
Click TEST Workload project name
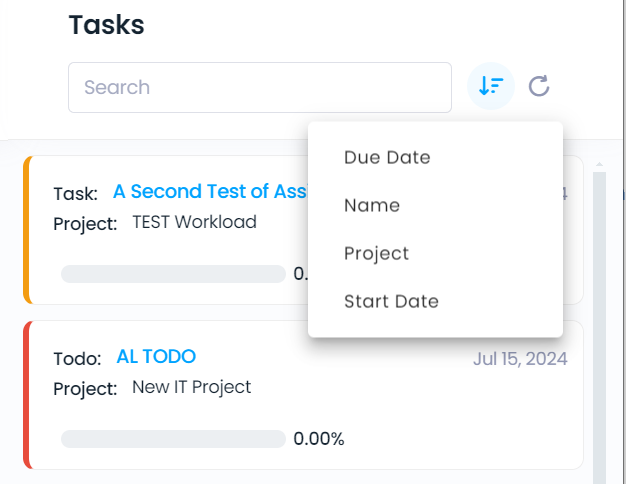pyautogui.click(x=194, y=222)
